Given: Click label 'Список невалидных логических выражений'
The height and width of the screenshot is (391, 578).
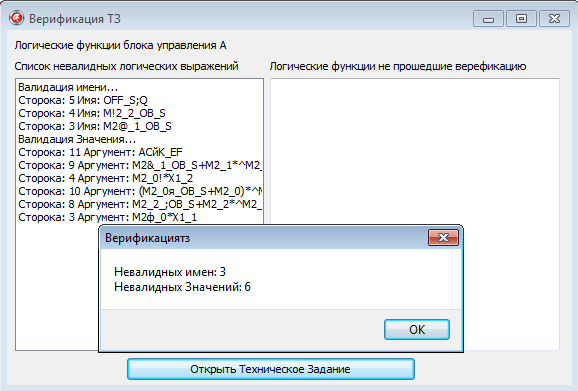Looking at the screenshot, I should pyautogui.click(x=126, y=66).
